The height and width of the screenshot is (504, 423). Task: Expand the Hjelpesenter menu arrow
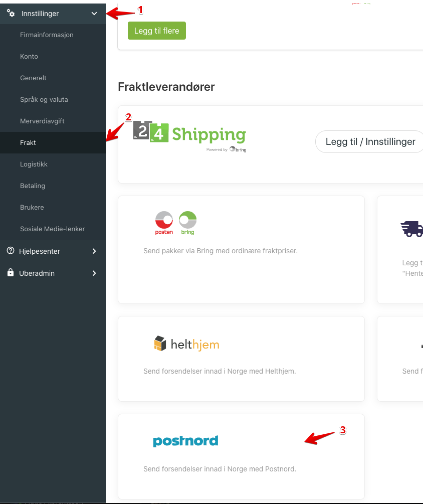pos(94,251)
